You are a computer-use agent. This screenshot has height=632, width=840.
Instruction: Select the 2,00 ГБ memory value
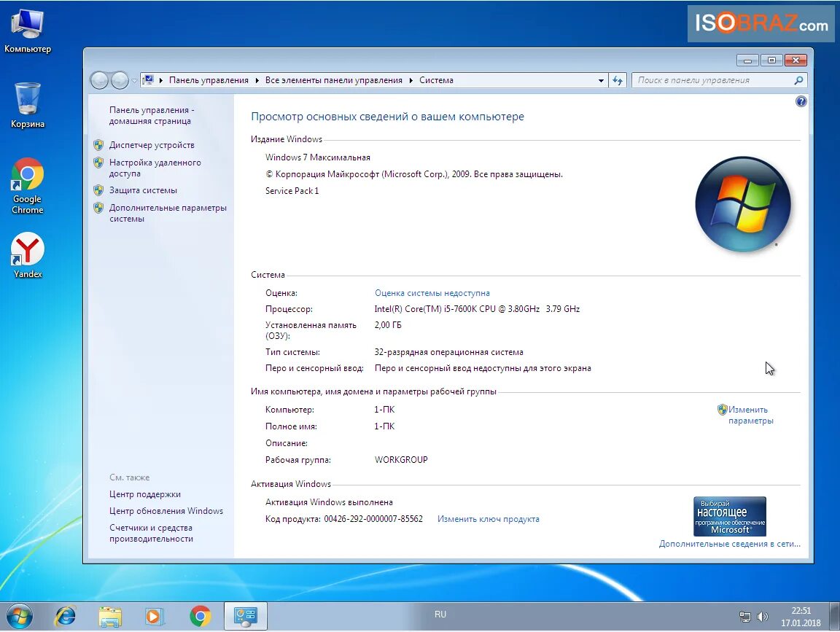pos(388,325)
